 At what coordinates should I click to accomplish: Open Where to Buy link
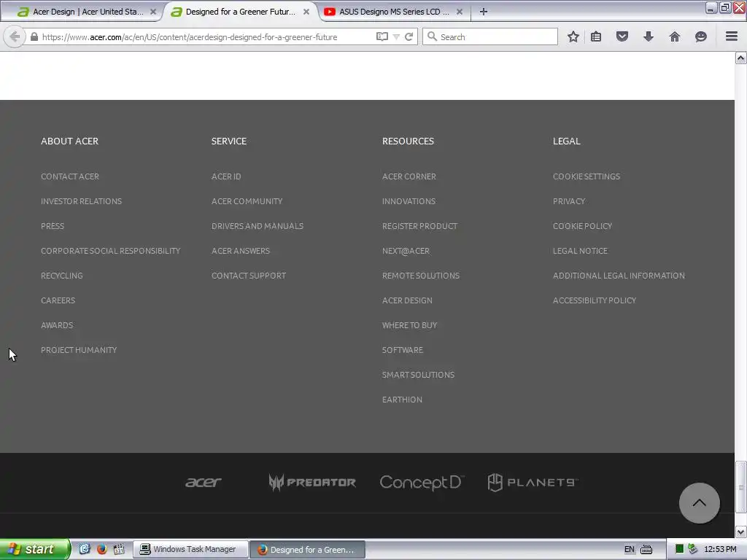pyautogui.click(x=409, y=324)
